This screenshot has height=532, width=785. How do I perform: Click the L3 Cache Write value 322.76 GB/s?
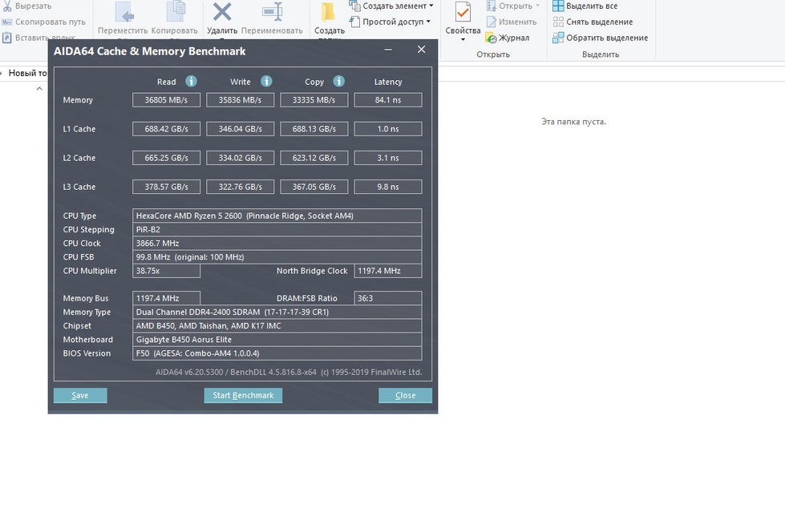click(x=241, y=187)
